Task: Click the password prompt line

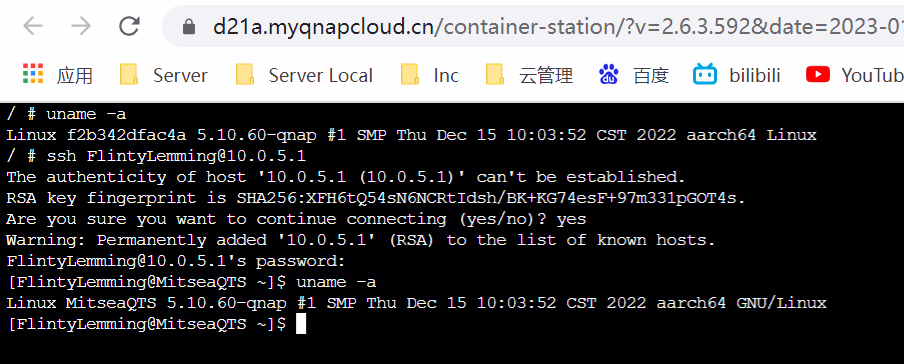Action: tap(176, 261)
